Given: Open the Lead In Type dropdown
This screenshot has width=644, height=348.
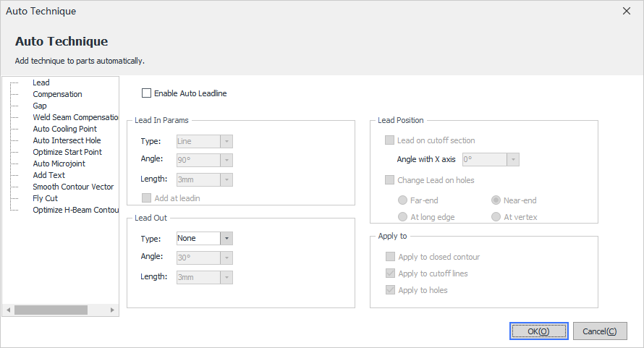Looking at the screenshot, I should 205,141.
